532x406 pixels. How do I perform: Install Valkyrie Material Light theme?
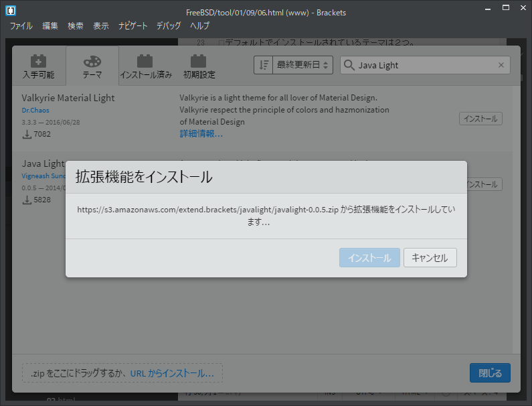click(x=480, y=119)
